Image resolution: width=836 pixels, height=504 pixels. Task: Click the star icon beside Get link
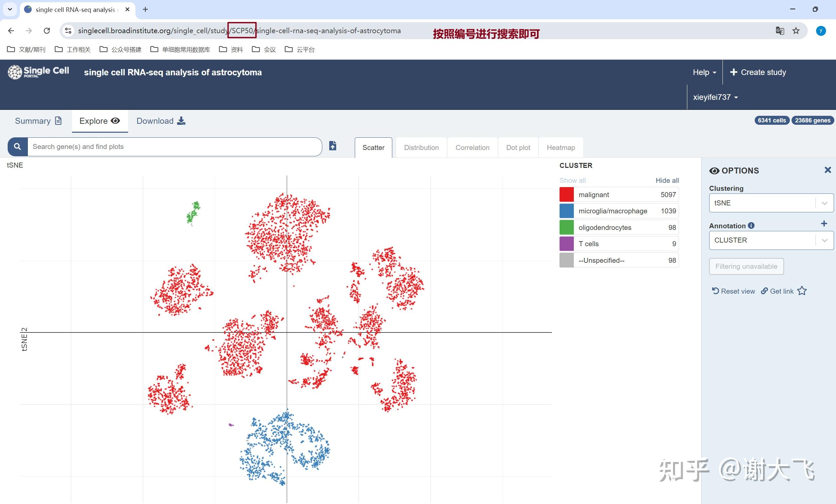pos(802,291)
